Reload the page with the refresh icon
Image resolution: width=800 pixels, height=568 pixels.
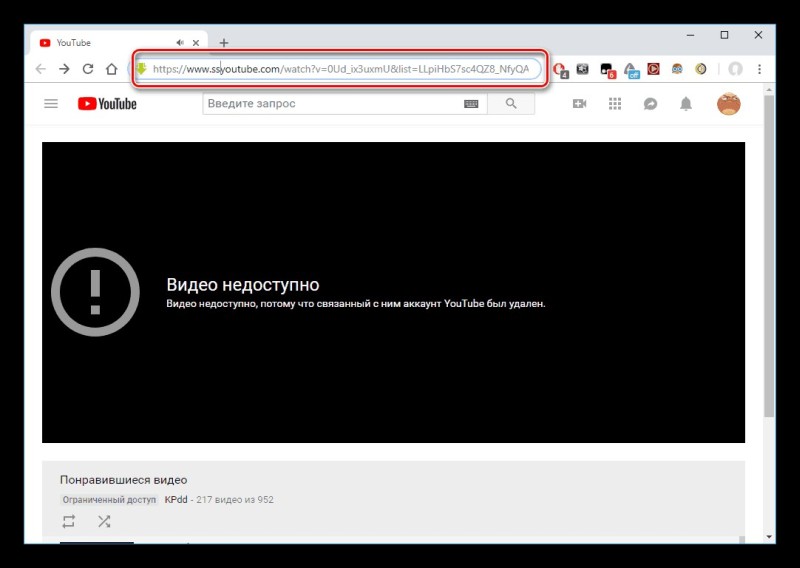[88, 69]
